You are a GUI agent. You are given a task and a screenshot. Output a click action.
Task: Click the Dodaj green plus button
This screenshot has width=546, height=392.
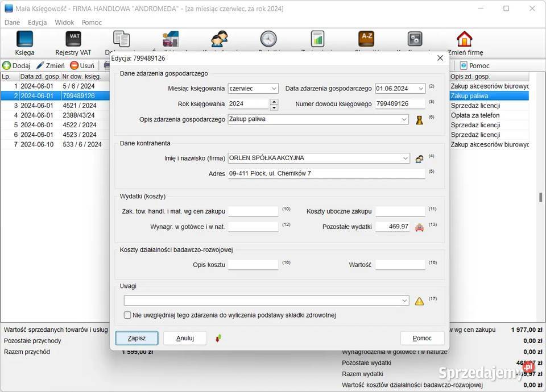[x=16, y=66]
